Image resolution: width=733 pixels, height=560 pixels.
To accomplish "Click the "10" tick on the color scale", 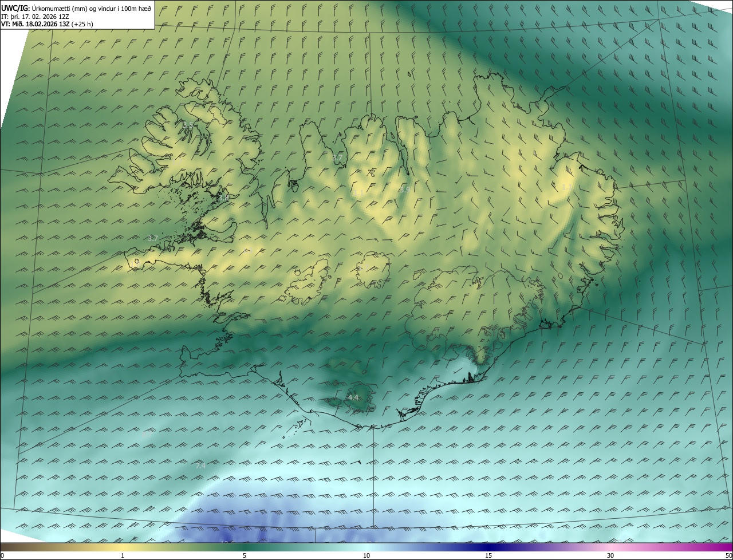I will click(x=366, y=555).
